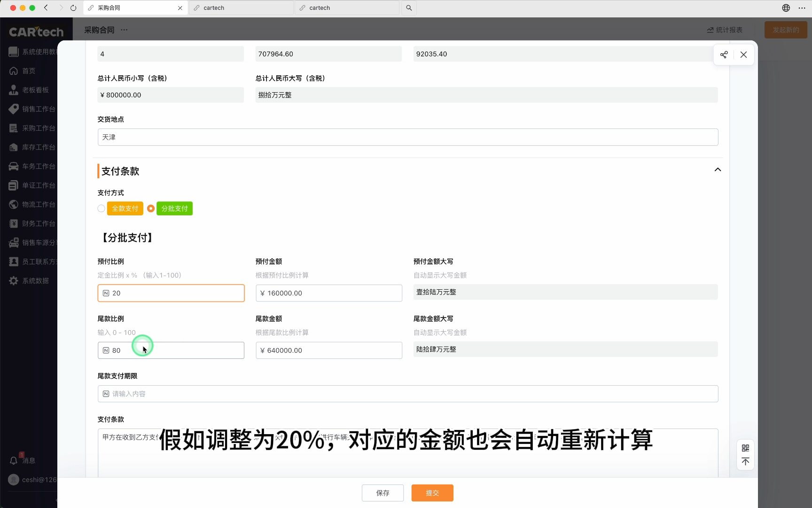The width and height of the screenshot is (812, 508).
Task: Click the 保存 button
Action: (383, 493)
